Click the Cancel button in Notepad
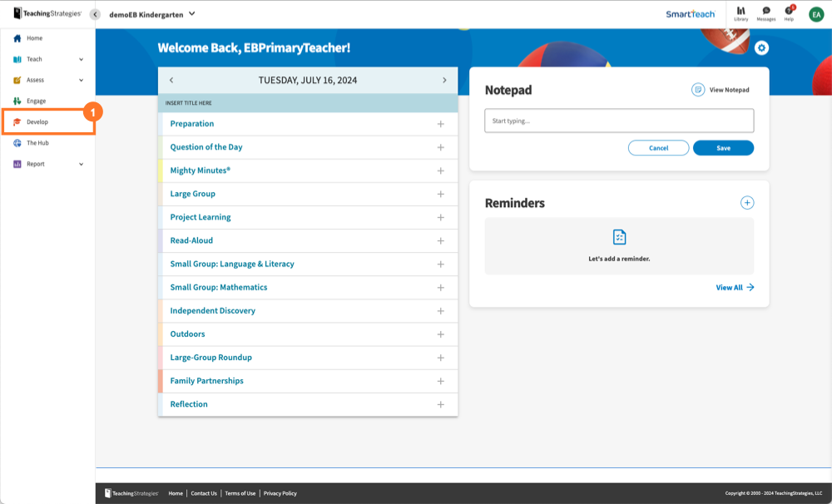832x504 pixels. tap(658, 148)
